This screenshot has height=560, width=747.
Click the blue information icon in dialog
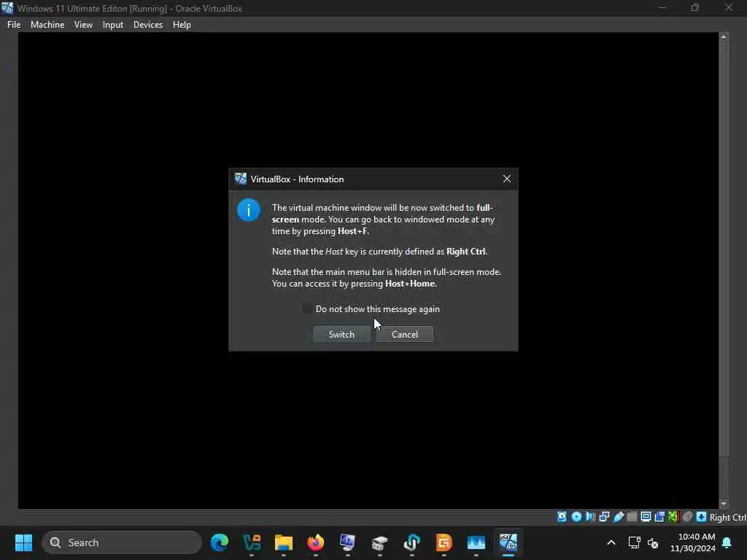249,210
